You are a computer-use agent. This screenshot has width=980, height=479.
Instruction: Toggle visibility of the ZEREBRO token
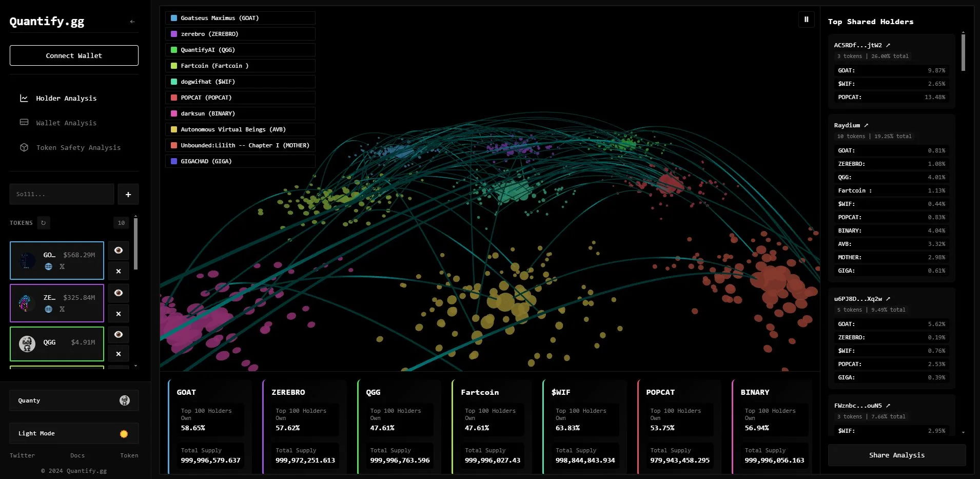point(119,293)
